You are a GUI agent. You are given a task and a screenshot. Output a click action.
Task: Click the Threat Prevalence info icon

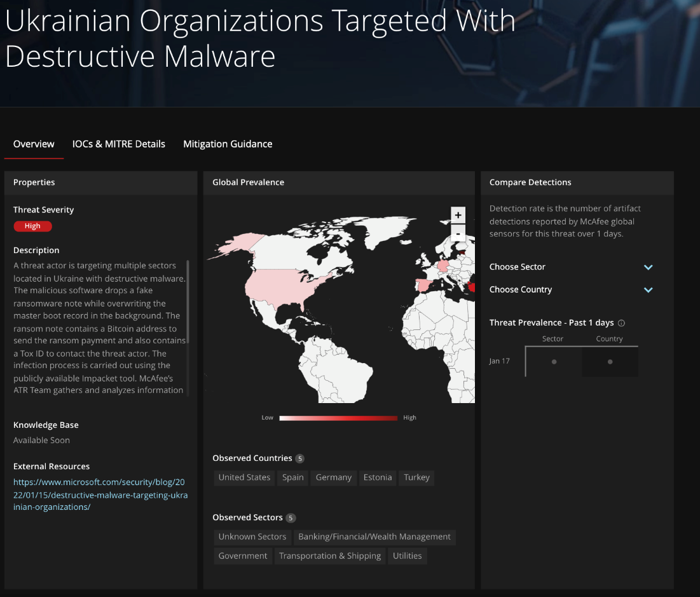pos(621,323)
